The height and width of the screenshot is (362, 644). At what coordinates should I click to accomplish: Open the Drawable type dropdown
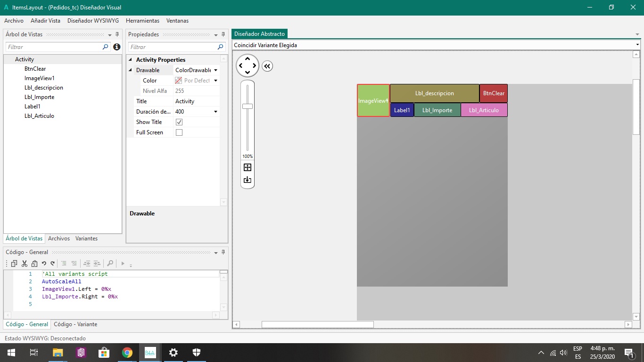tap(215, 70)
